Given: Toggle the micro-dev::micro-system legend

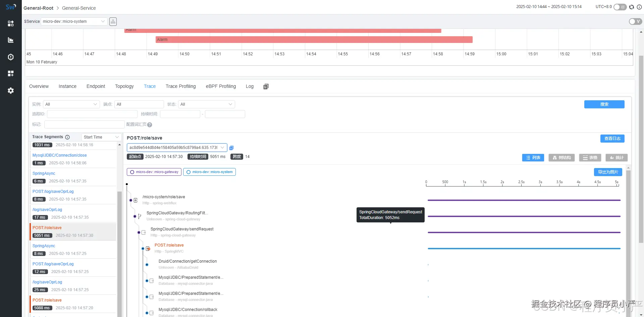Looking at the screenshot, I should [209, 172].
